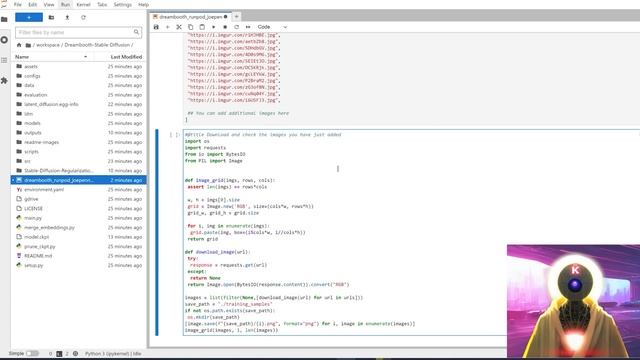This screenshot has width=640, height=360.
Task: Select the readme-images folder
Action: click(x=78, y=142)
